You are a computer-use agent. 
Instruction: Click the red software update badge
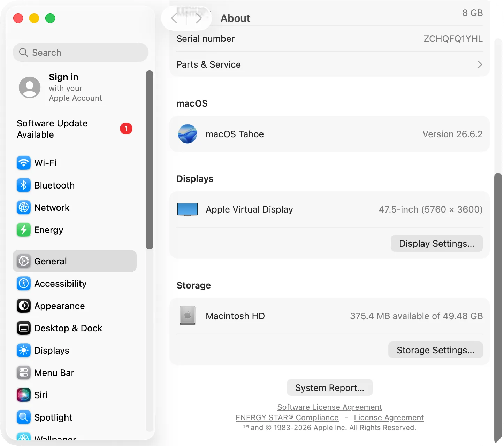click(x=126, y=129)
